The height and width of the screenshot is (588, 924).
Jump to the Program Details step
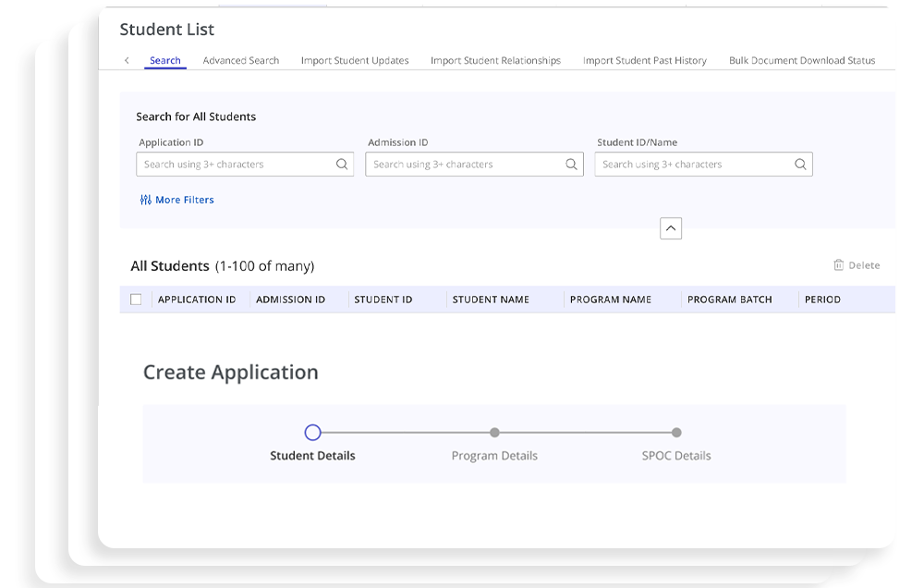point(494,433)
